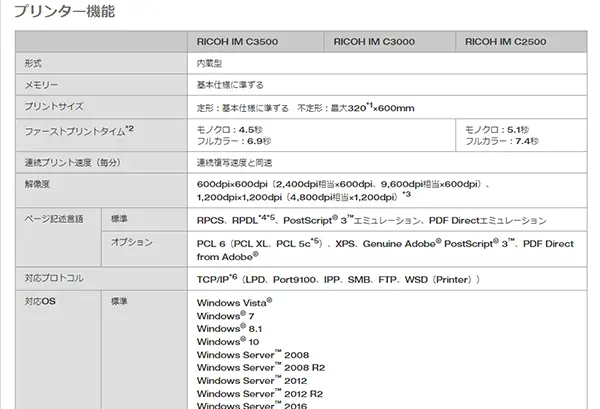Click the TCP/IP protocol value
This screenshot has height=409, width=600.
coord(338,279)
